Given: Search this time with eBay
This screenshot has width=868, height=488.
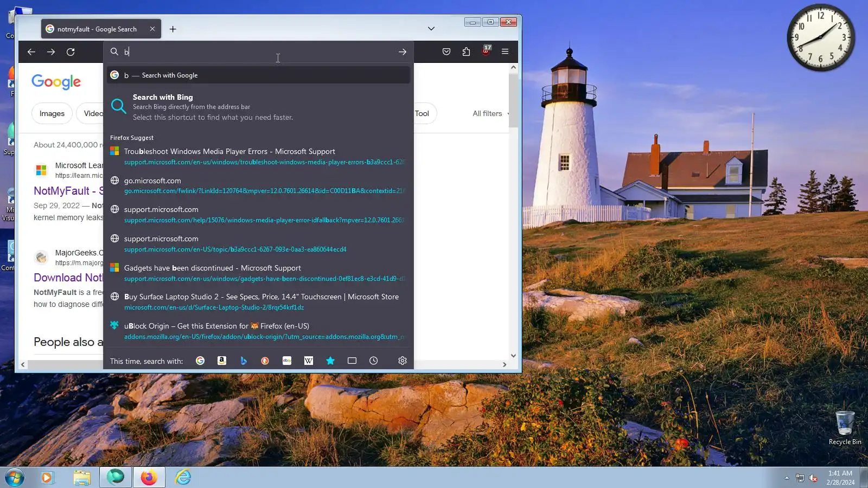Looking at the screenshot, I should 287,361.
